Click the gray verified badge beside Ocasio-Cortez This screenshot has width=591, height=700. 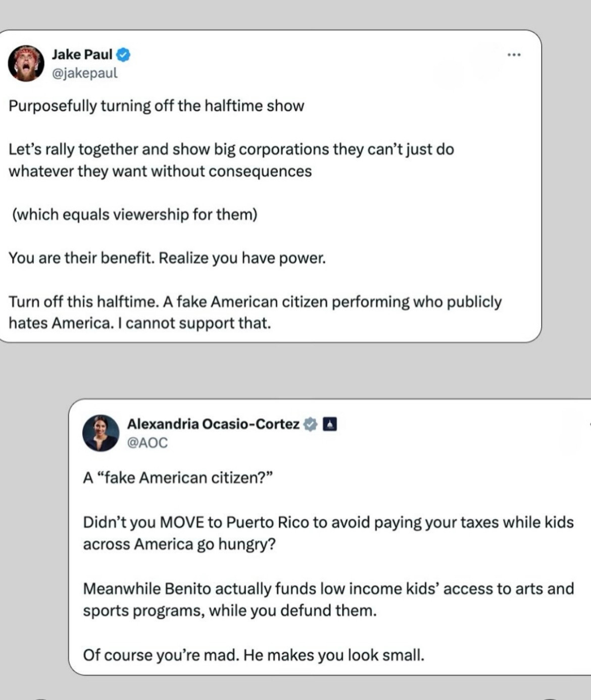pos(310,424)
